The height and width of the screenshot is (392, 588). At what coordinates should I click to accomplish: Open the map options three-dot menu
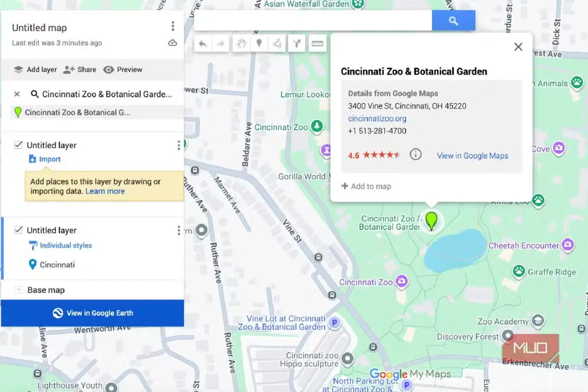pyautogui.click(x=173, y=26)
